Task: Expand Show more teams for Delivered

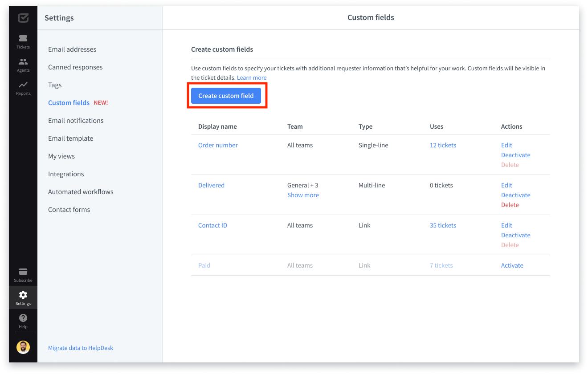Action: coord(303,195)
